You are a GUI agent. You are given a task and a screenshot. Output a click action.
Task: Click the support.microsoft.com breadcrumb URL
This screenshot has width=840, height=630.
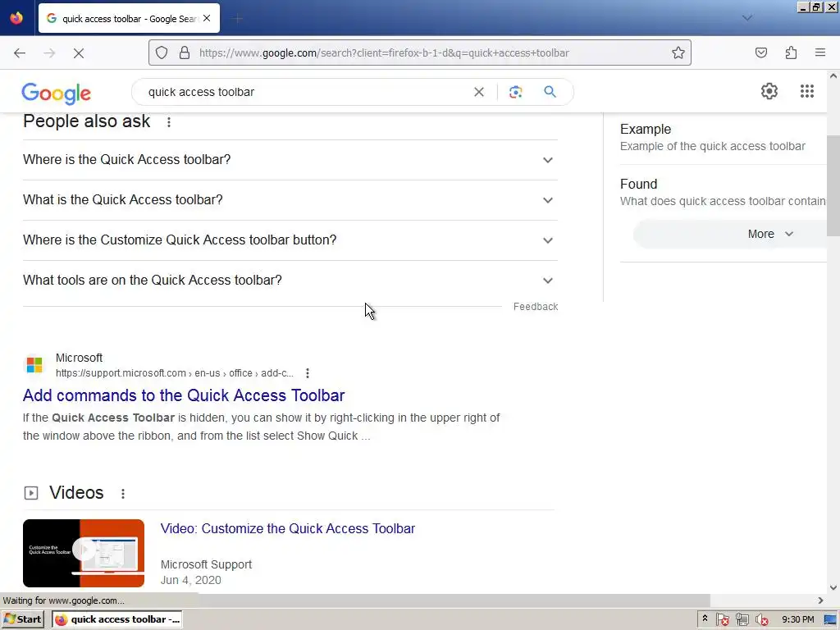[175, 373]
